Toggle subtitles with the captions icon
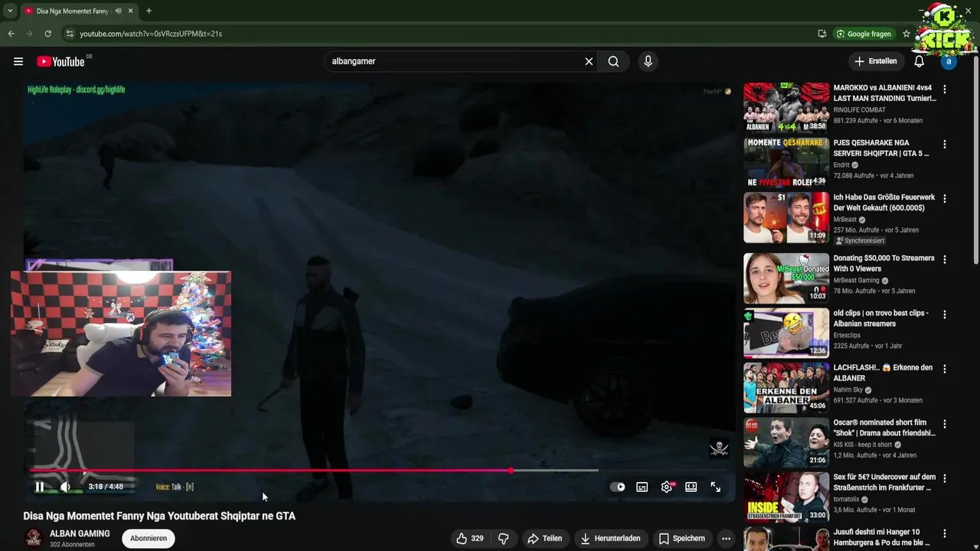Viewport: 980px width, 551px height. [642, 487]
